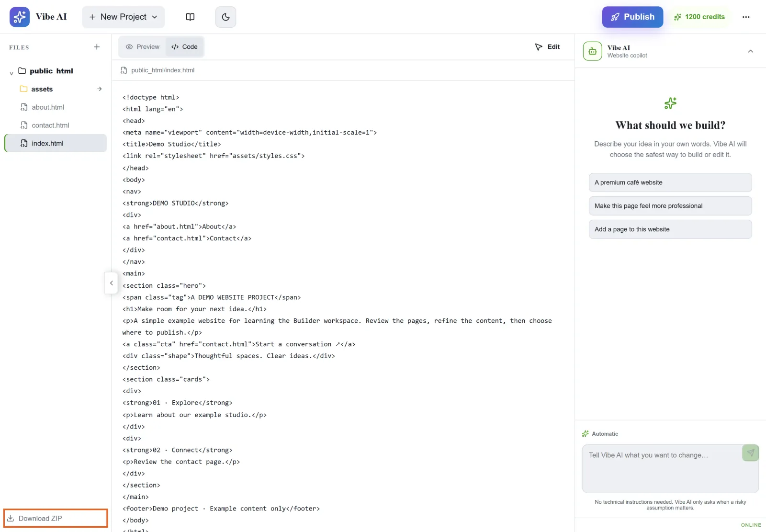Click the Automatic mode selector
Viewport: 766px width, 532px height.
(x=600, y=434)
